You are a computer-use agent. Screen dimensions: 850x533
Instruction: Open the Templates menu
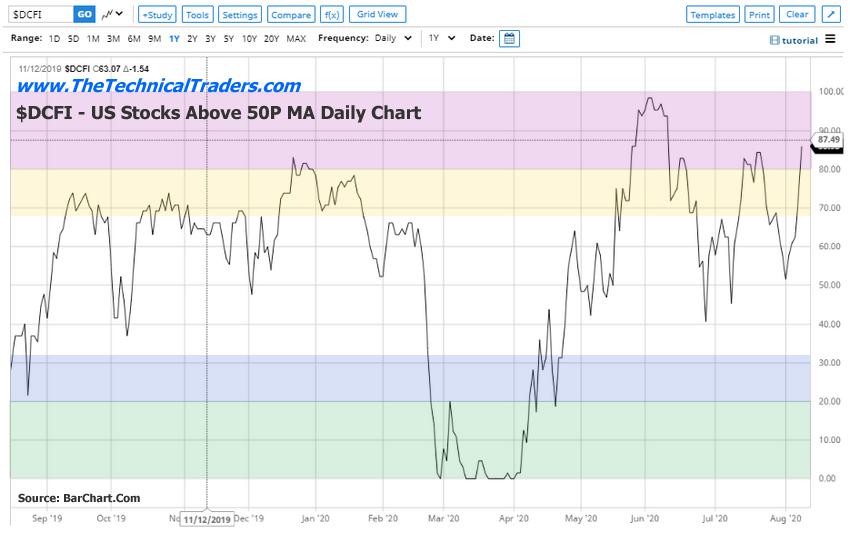tap(713, 15)
